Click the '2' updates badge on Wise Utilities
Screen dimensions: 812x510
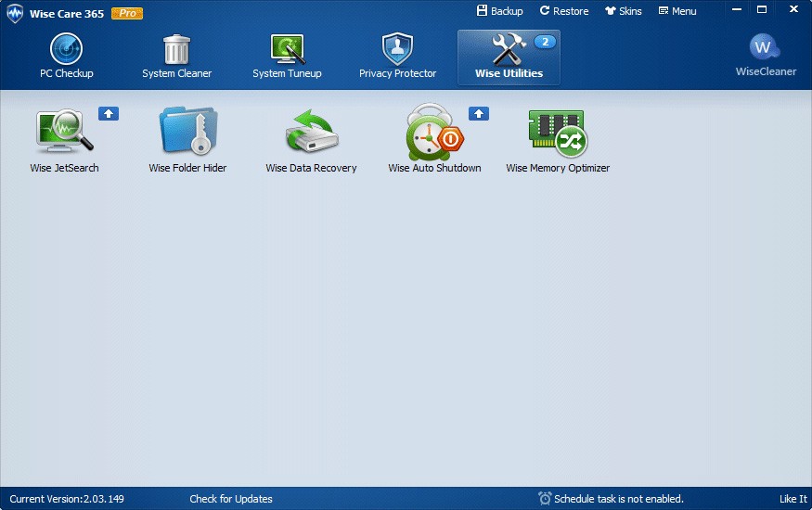pyautogui.click(x=545, y=42)
